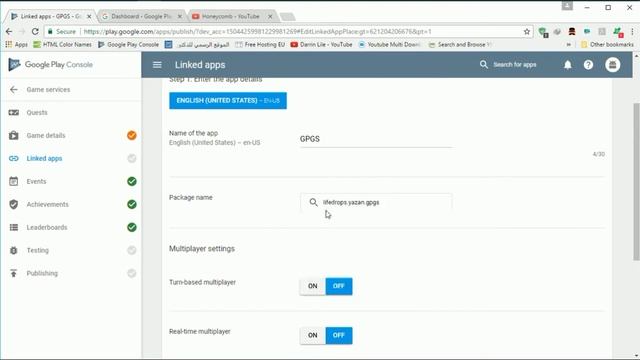Turn ON Turn-based multiplayer
This screenshot has width=640, height=360.
coord(313,286)
